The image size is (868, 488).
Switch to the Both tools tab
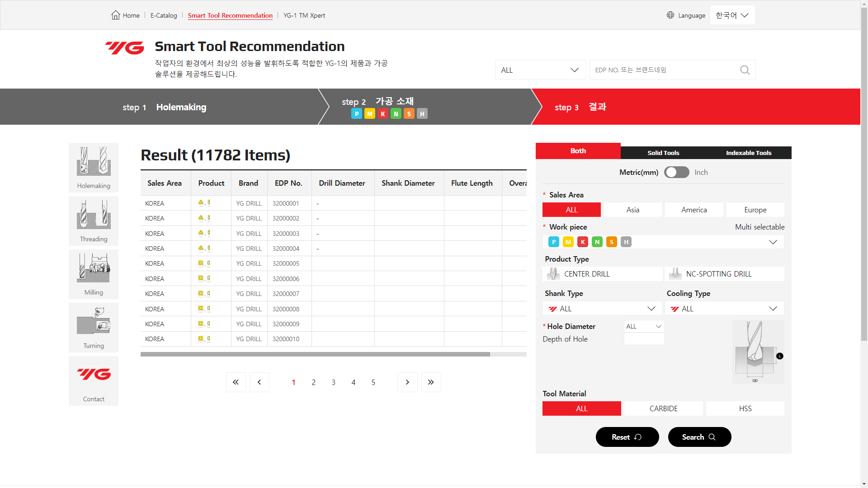578,151
